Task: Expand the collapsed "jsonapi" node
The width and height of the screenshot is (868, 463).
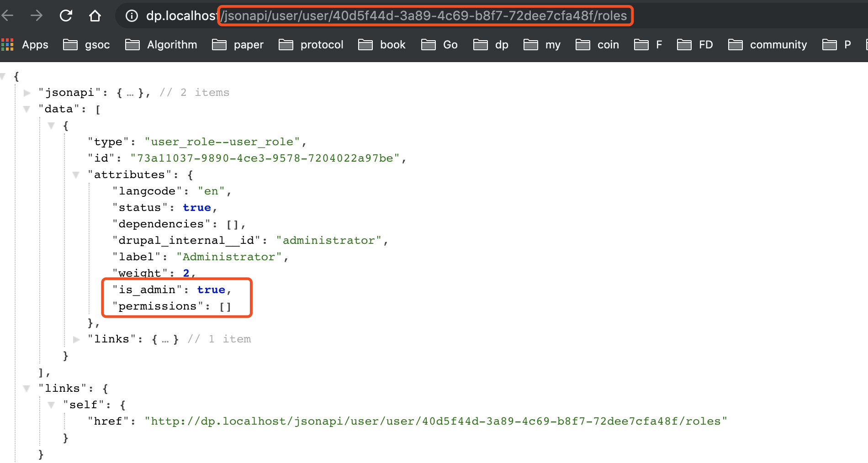Action: (x=27, y=93)
